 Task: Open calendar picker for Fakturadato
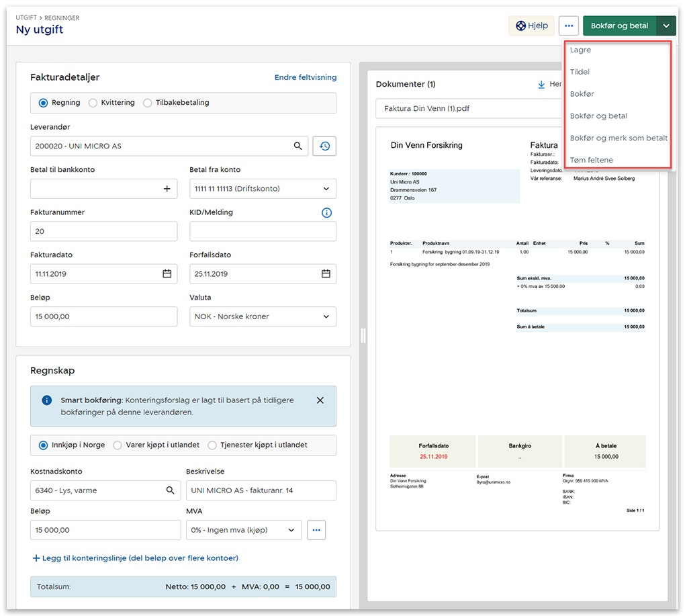(x=167, y=274)
